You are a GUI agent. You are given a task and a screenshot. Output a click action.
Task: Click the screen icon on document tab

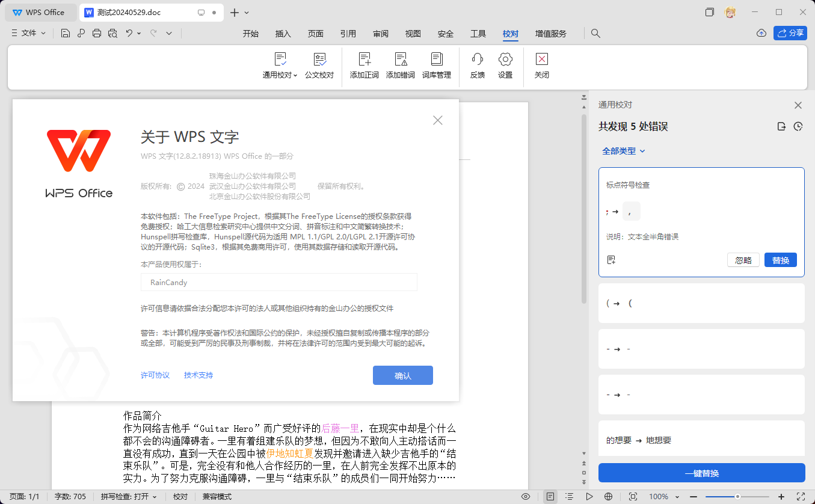pos(201,12)
